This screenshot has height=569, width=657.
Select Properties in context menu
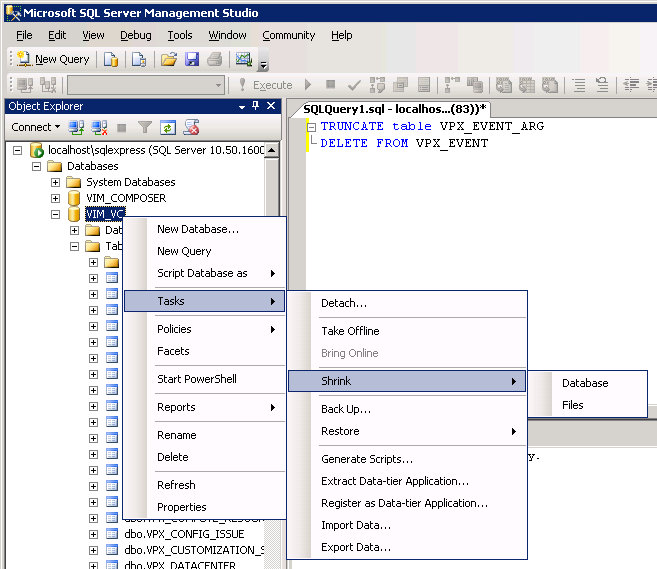click(204, 507)
